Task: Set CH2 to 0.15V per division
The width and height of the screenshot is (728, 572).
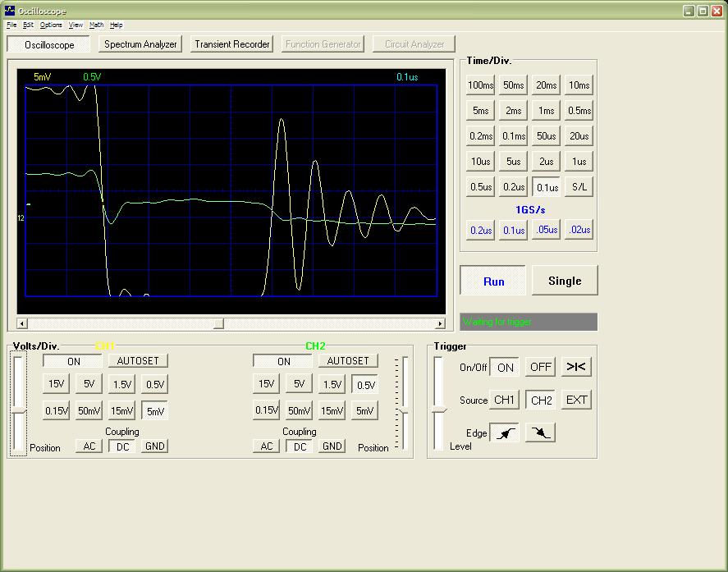Action: pyautogui.click(x=267, y=410)
